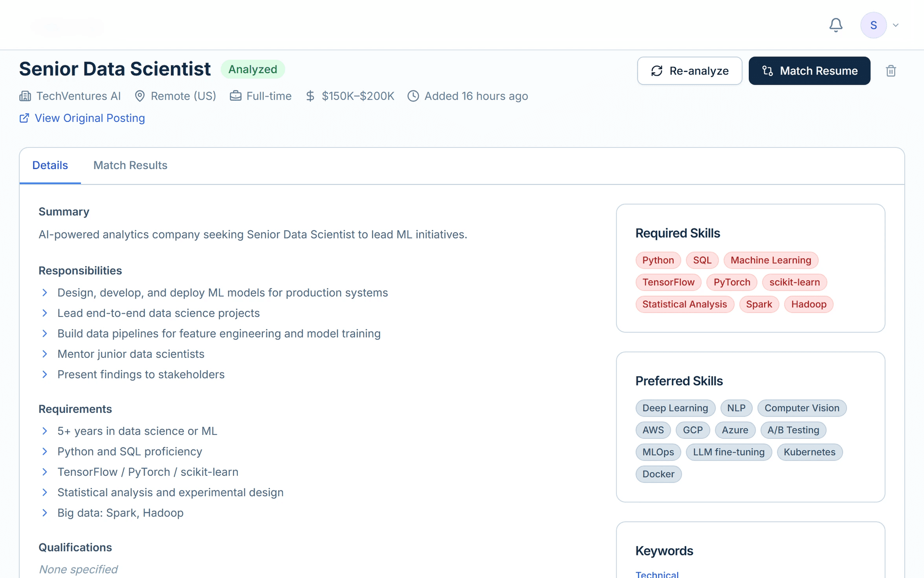Open the notifications bell
924x578 pixels.
[x=836, y=25]
